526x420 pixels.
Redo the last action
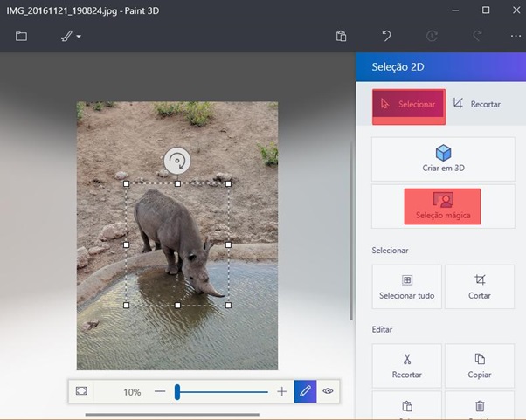(477, 36)
